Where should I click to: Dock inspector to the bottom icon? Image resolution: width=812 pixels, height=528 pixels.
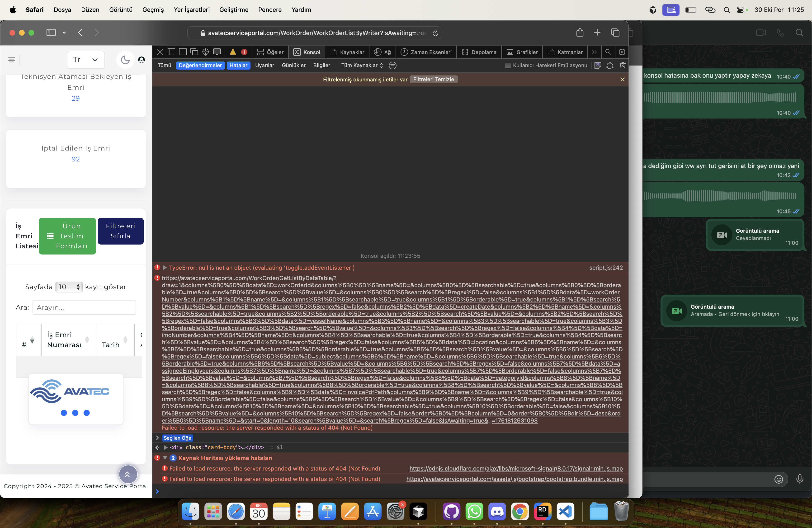[x=183, y=52]
